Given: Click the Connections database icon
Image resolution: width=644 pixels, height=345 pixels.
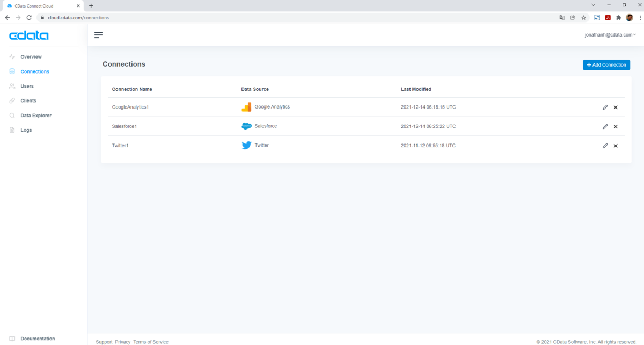Looking at the screenshot, I should [x=12, y=71].
